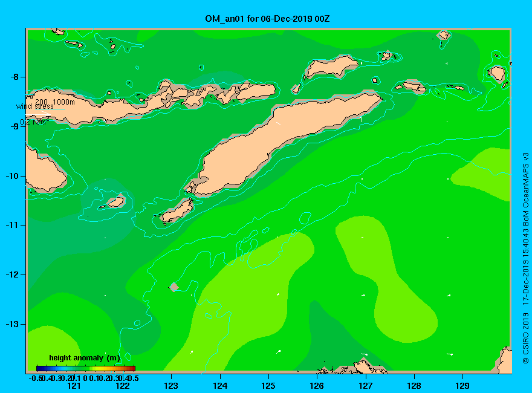Click longitude label 129 on x-axis
Image resolution: width=532 pixels, height=393 pixels.
[x=462, y=386]
